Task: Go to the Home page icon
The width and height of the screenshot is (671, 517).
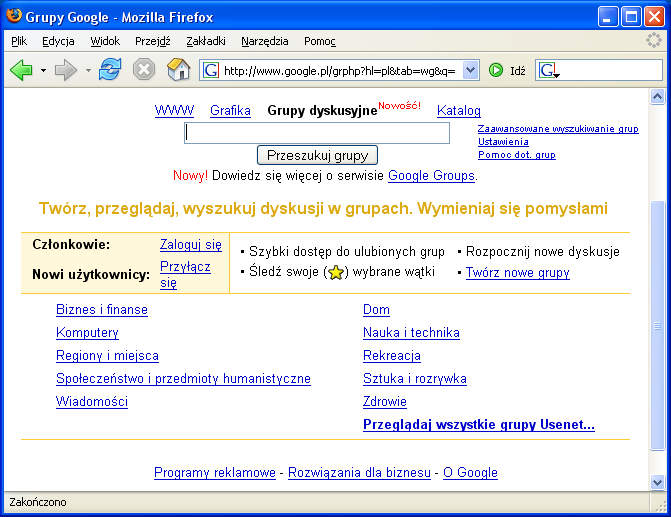Action: (x=178, y=69)
